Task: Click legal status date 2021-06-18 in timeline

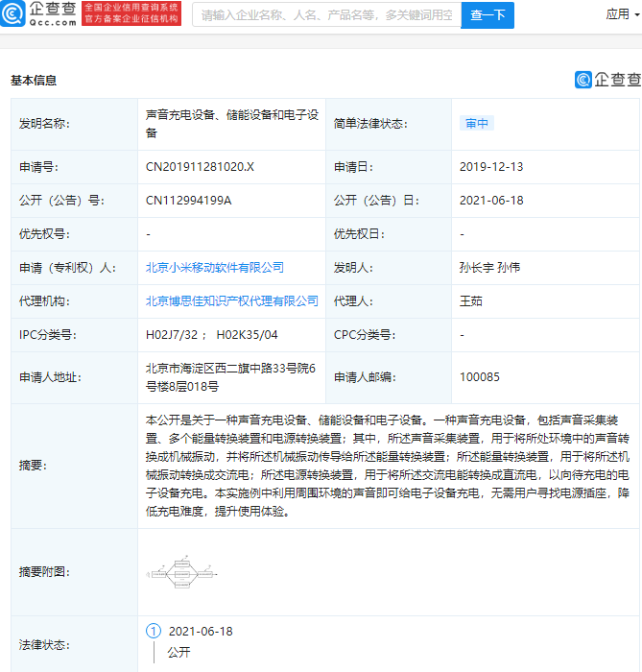Action: tap(201, 632)
